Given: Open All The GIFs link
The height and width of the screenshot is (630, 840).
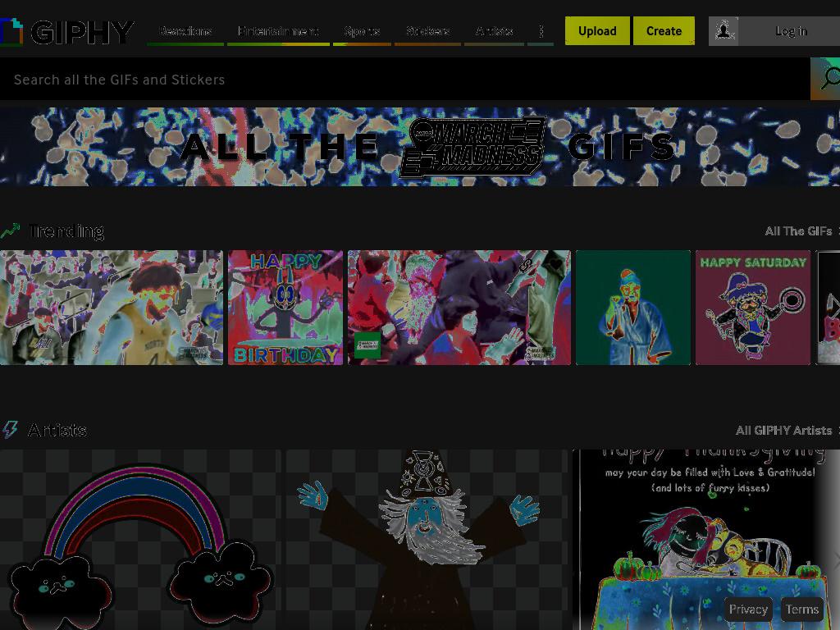Looking at the screenshot, I should 798,231.
